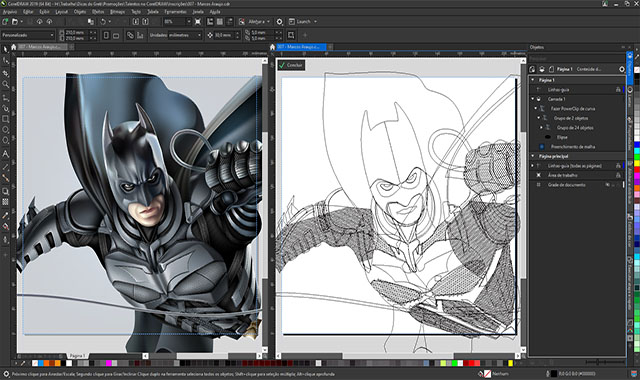640x380 pixels.
Task: Switch to the left document tab
Action: (42, 47)
